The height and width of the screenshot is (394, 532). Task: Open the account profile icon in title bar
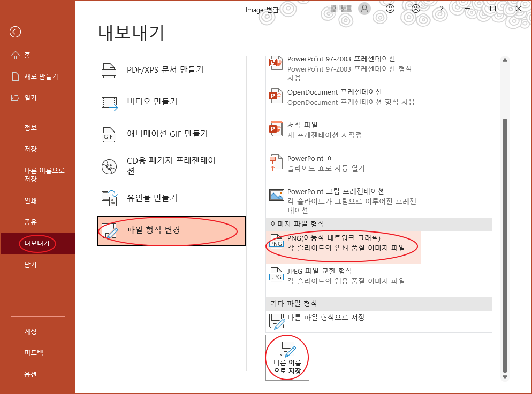point(364,9)
